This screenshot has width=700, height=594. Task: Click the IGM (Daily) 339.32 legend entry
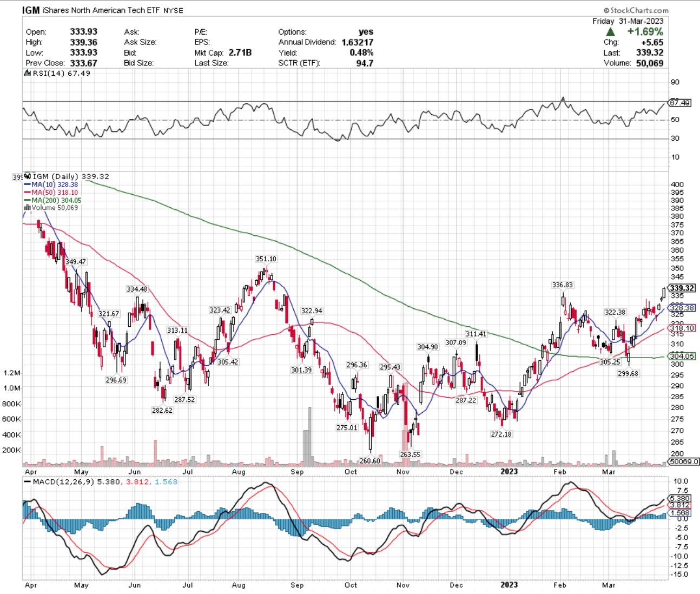point(71,176)
